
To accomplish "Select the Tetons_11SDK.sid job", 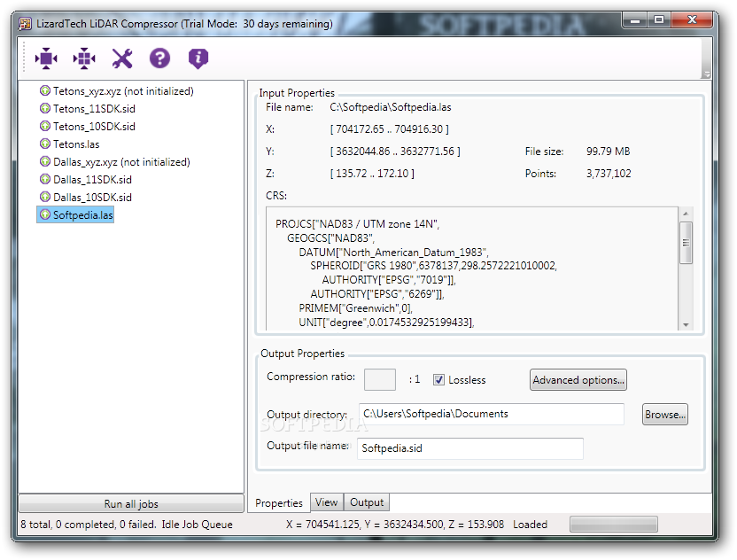I will click(x=94, y=109).
